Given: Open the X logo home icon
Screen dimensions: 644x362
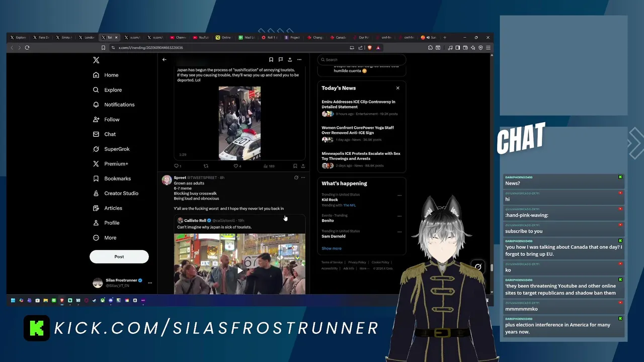Looking at the screenshot, I should tap(96, 60).
